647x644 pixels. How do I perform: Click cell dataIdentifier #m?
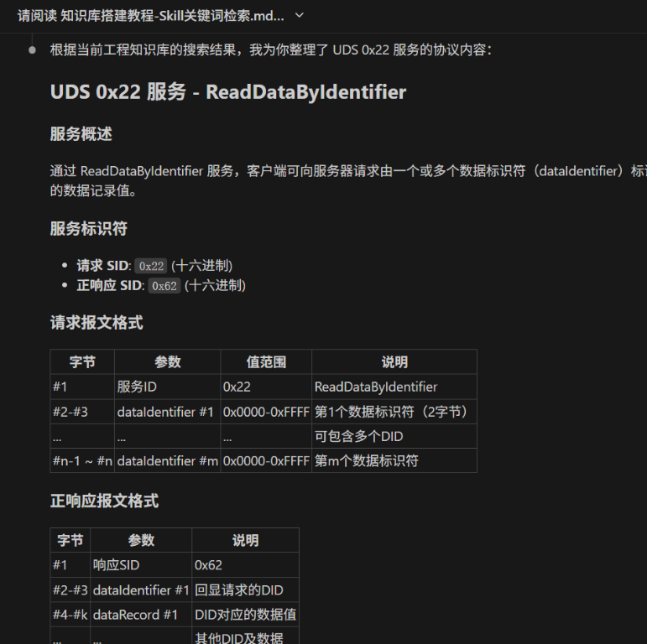coord(168,460)
